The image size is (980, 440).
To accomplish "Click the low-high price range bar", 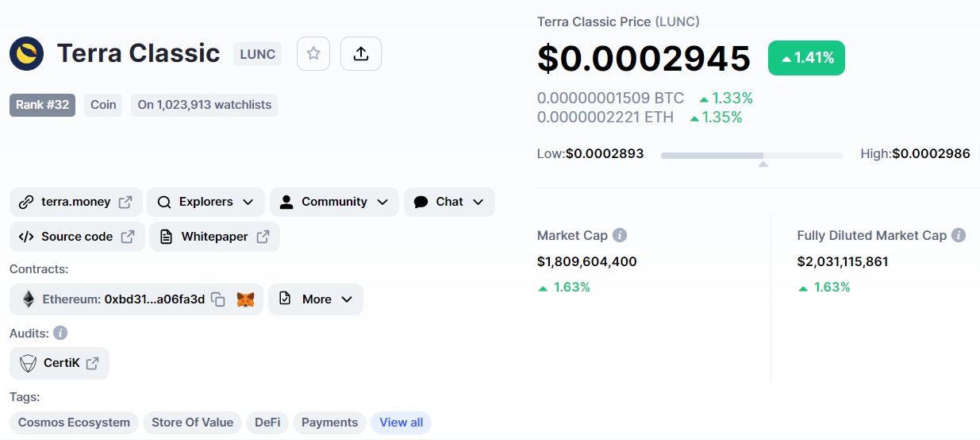I will pyautogui.click(x=752, y=156).
